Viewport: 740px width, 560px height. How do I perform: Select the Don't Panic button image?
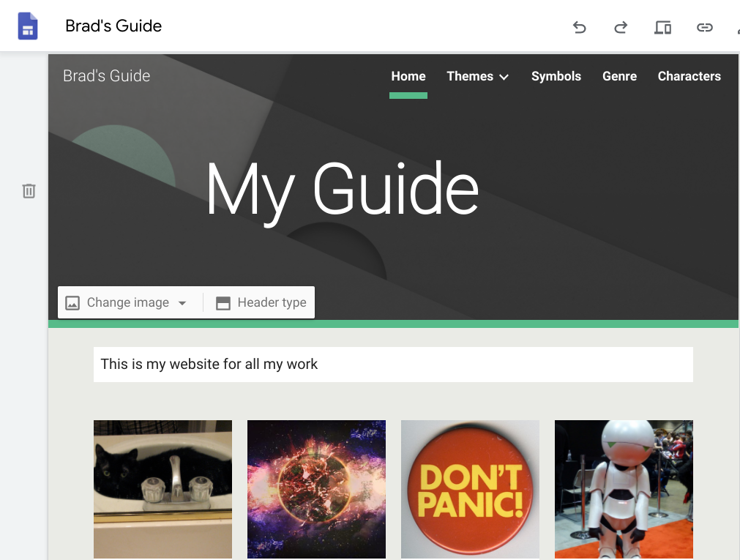click(470, 489)
